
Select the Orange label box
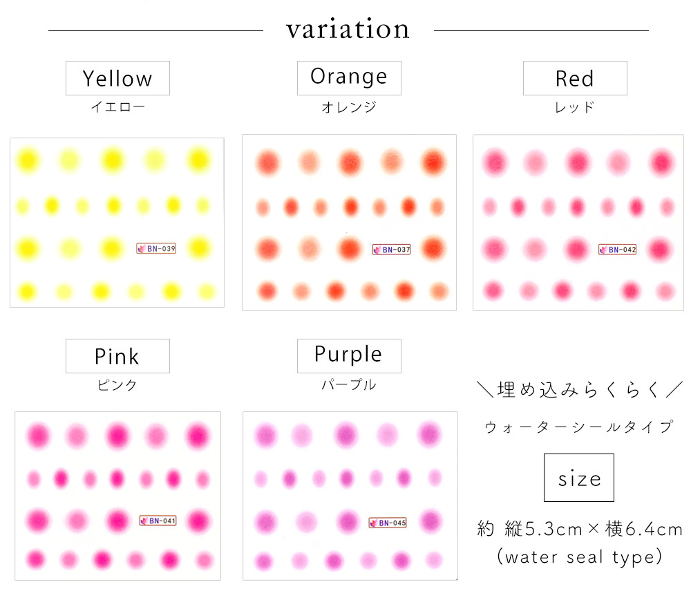(349, 78)
